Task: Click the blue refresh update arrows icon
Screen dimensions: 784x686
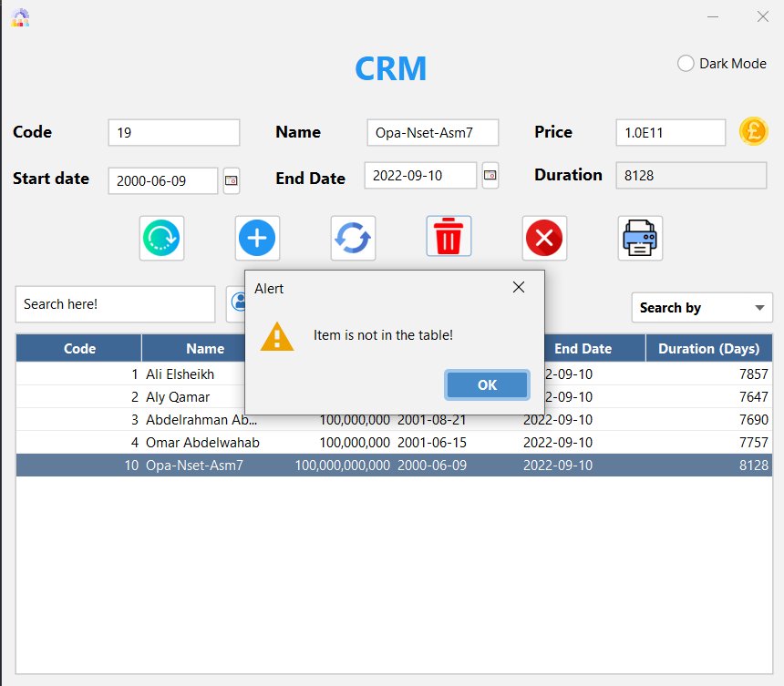Action: [353, 238]
